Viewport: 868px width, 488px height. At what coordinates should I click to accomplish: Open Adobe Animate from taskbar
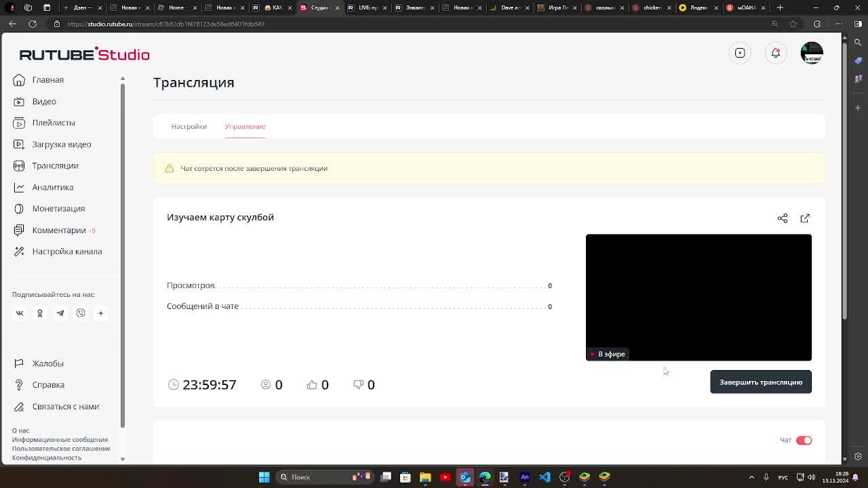tap(524, 477)
